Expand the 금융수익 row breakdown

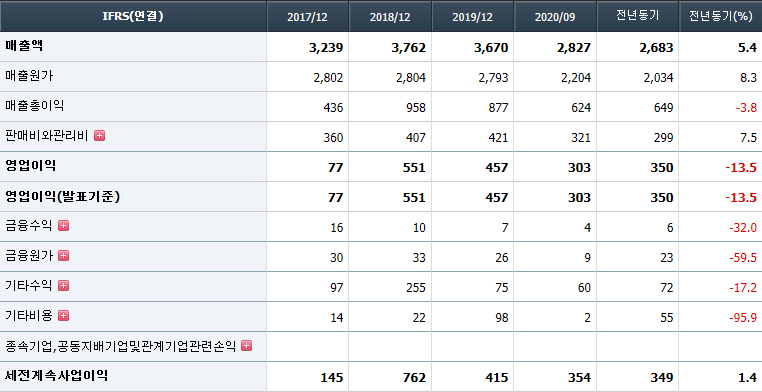coord(63,225)
